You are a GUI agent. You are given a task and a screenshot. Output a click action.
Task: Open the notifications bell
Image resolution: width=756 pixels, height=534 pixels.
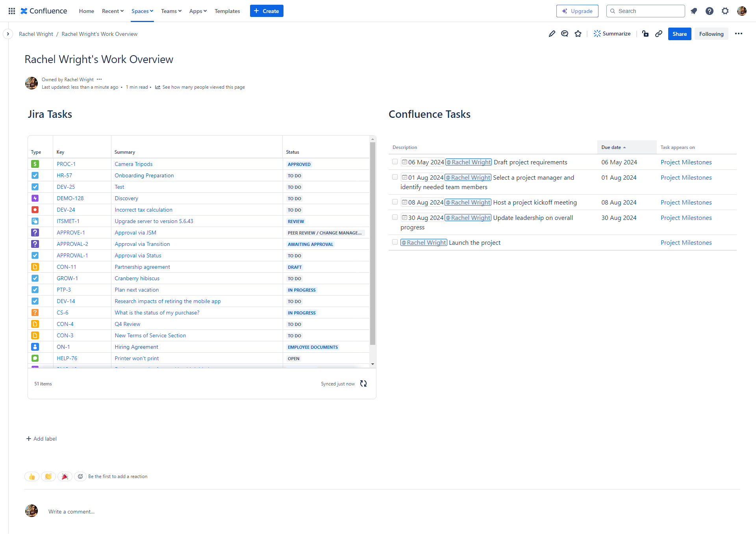694,11
